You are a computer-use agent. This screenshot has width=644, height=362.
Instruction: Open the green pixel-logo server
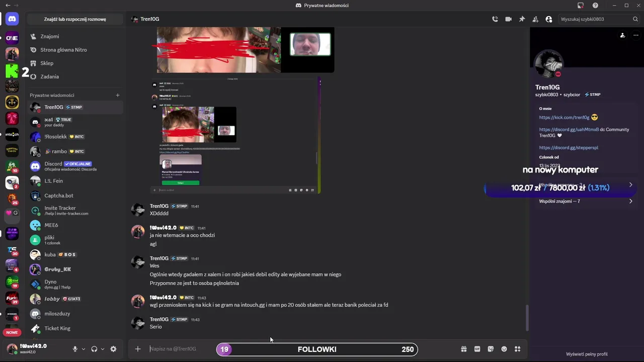pyautogui.click(x=12, y=71)
